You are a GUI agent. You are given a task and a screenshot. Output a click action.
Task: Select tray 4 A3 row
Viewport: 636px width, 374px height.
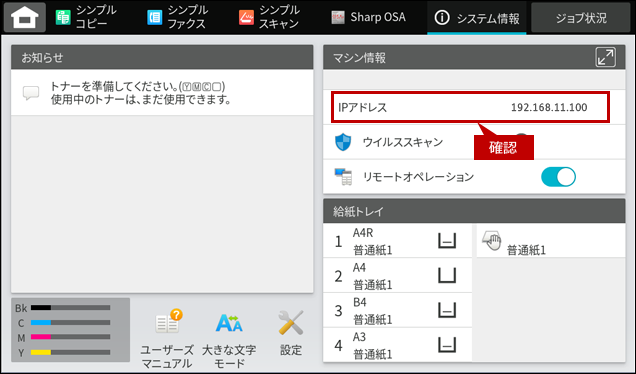tap(398, 345)
